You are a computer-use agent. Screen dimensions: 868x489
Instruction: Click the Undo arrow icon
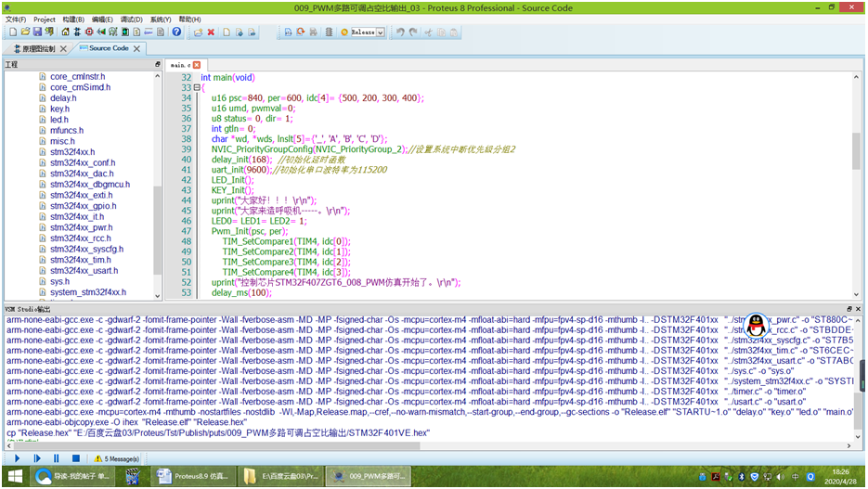[x=400, y=32]
